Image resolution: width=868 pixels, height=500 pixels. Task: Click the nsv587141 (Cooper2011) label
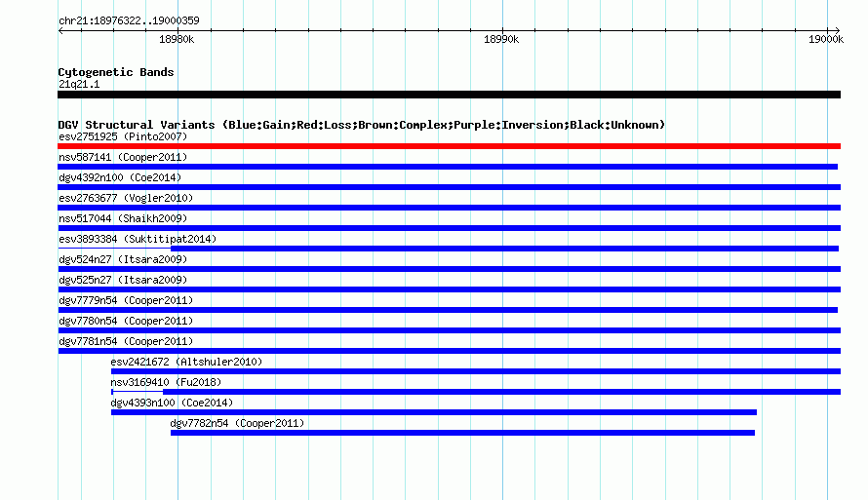(123, 157)
